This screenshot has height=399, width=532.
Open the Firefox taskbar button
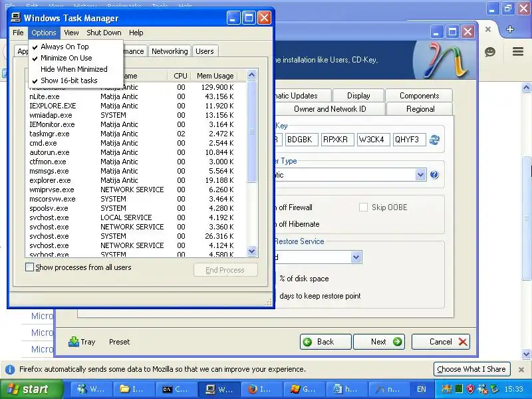(261, 389)
